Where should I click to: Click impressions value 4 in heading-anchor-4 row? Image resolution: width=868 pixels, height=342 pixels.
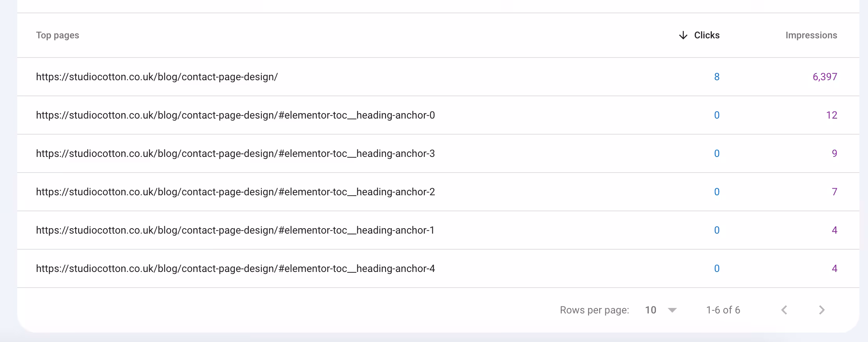tap(834, 268)
